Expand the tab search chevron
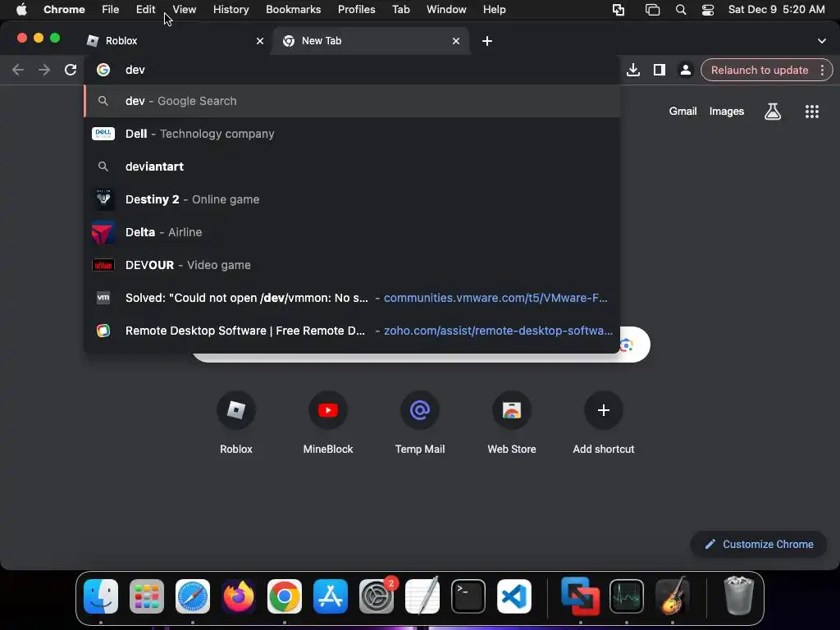This screenshot has height=630, width=840. 822,41
